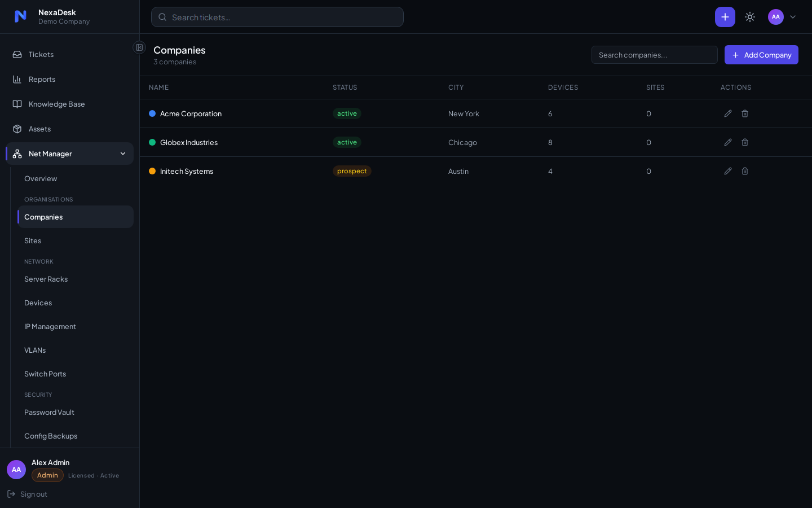Image resolution: width=812 pixels, height=508 pixels.
Task: Open the AA user avatar dropdown
Action: tap(782, 17)
